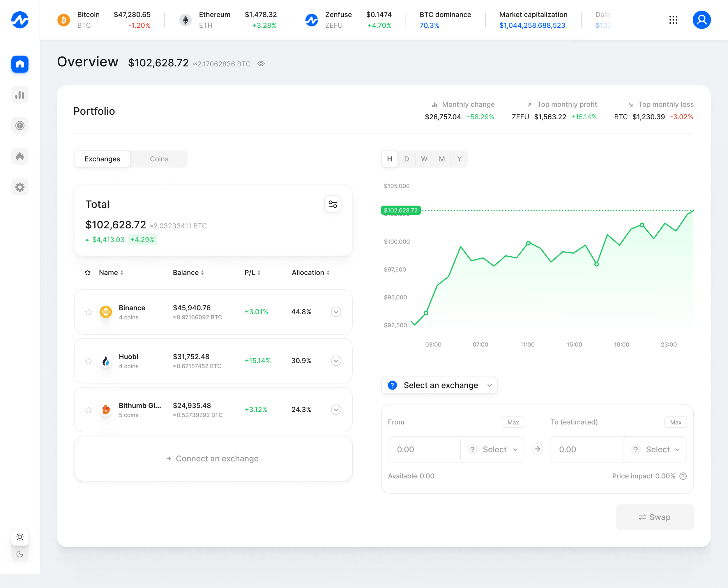Open the alerts section in the sidebar

pyautogui.click(x=20, y=125)
